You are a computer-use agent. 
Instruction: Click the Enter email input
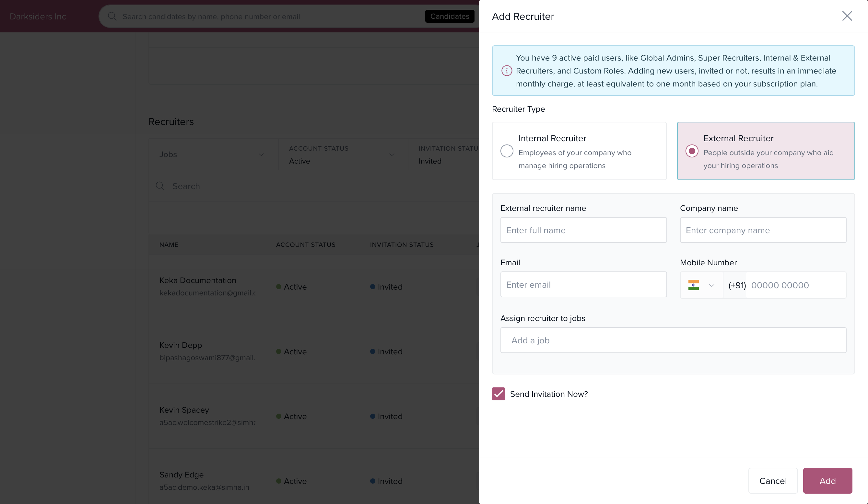pos(583,284)
